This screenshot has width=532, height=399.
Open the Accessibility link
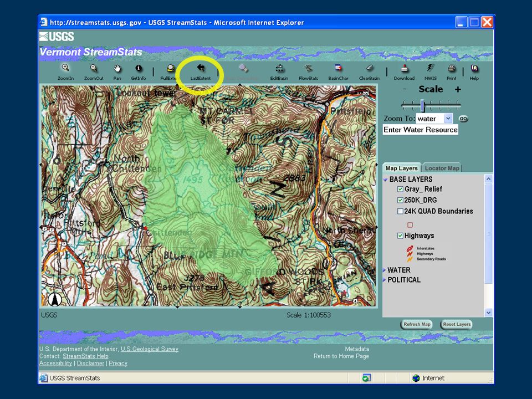55,363
